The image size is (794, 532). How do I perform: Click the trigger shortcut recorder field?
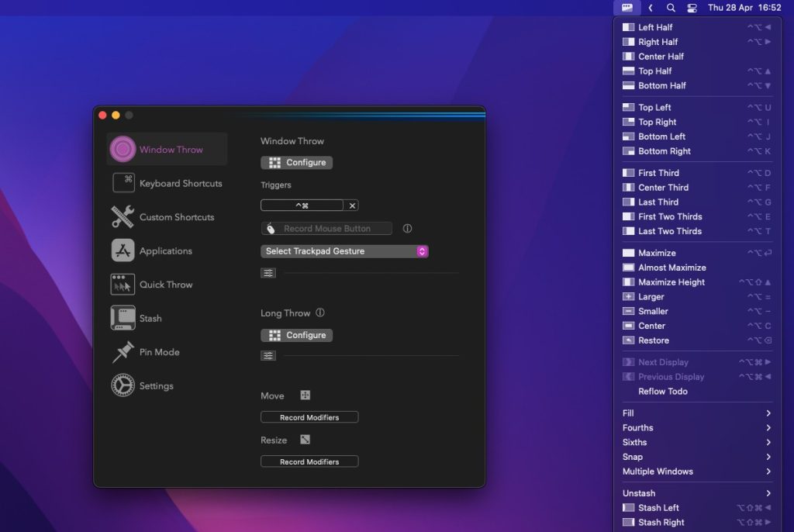[302, 206]
